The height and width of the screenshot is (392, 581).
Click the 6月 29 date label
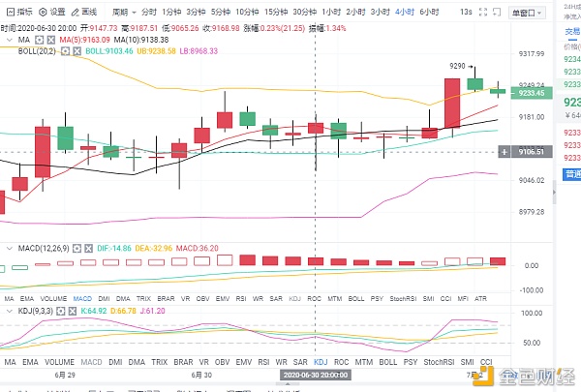(x=65, y=375)
